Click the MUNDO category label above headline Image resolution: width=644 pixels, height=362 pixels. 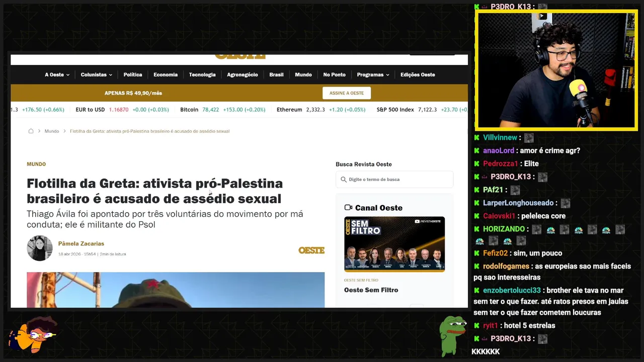(x=36, y=164)
